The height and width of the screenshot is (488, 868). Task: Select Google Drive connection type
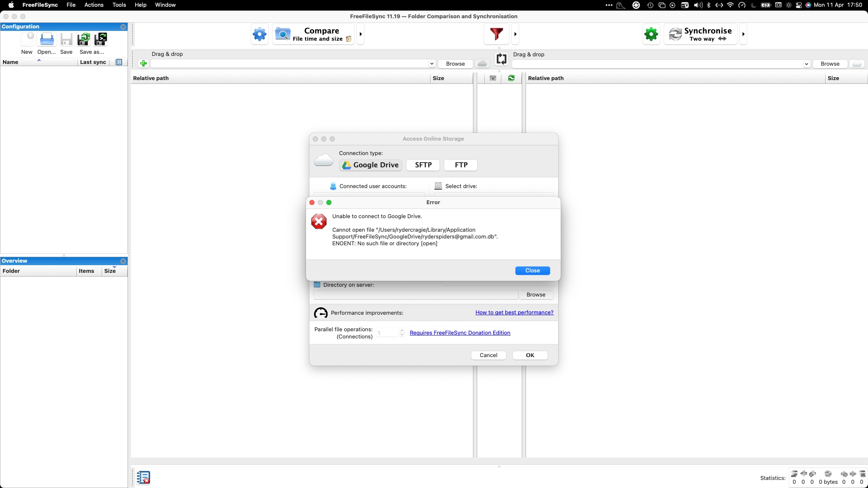coord(370,165)
